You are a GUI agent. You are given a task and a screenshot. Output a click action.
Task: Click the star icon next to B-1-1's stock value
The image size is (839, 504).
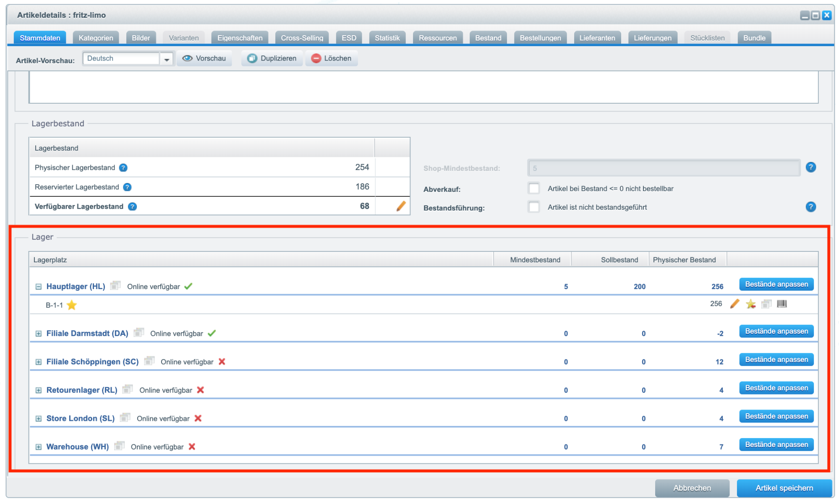(750, 304)
